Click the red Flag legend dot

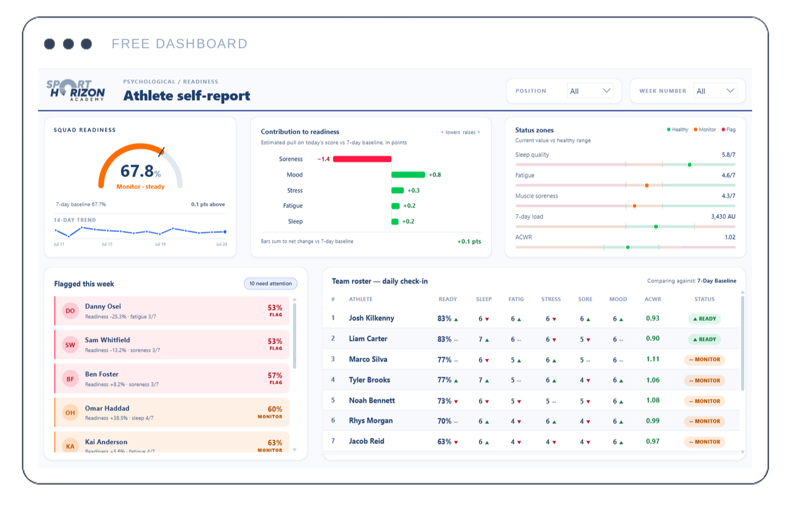(723, 130)
